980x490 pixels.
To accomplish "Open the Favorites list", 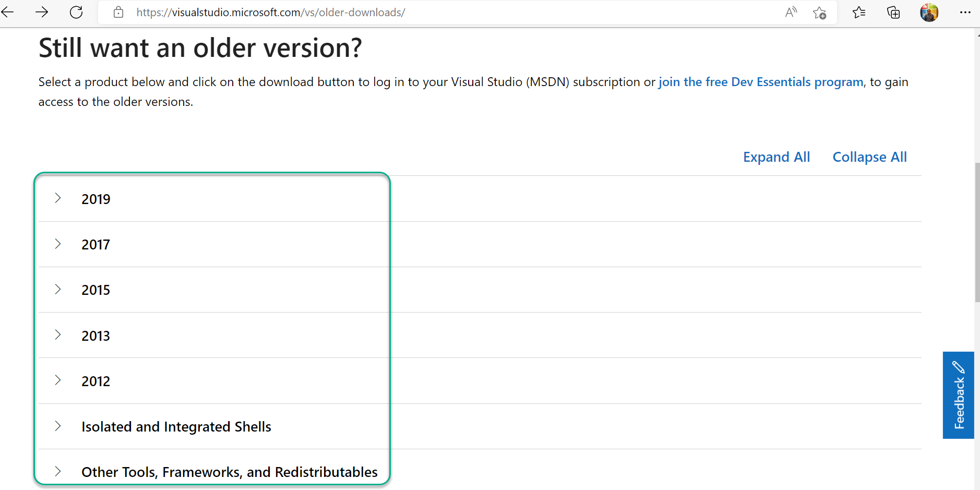I will 858,12.
